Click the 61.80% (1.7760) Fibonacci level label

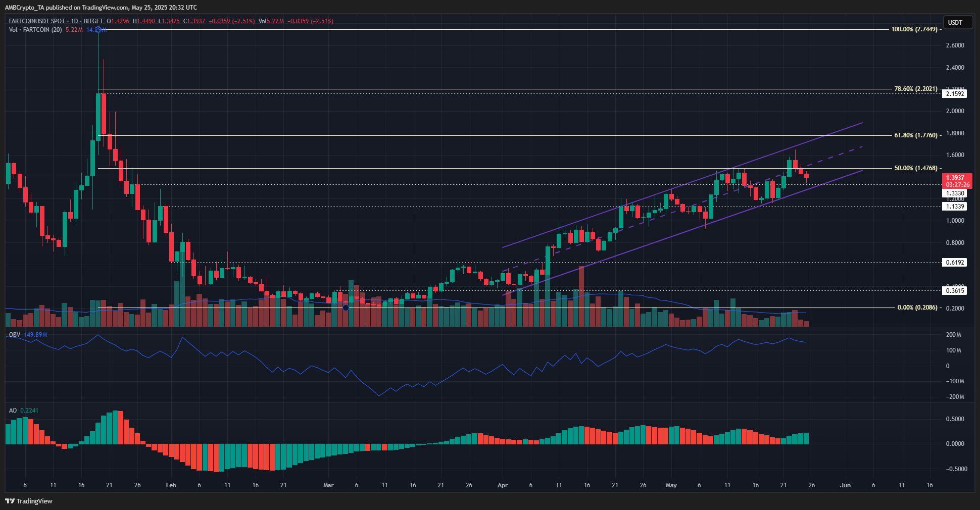[915, 135]
